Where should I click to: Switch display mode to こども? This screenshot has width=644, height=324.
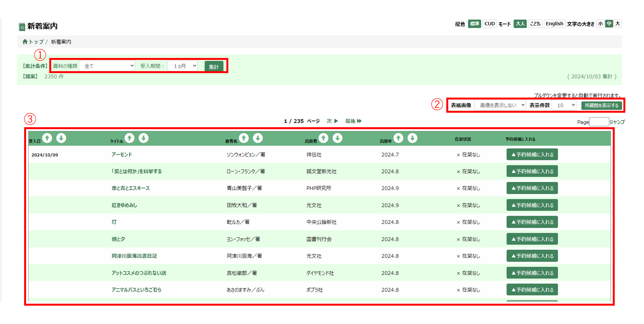[x=535, y=24]
